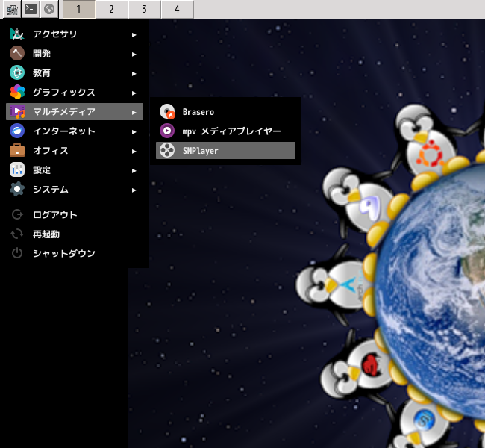The height and width of the screenshot is (448, 485).
Task: Click the オフィス briefcase icon
Action: click(17, 151)
